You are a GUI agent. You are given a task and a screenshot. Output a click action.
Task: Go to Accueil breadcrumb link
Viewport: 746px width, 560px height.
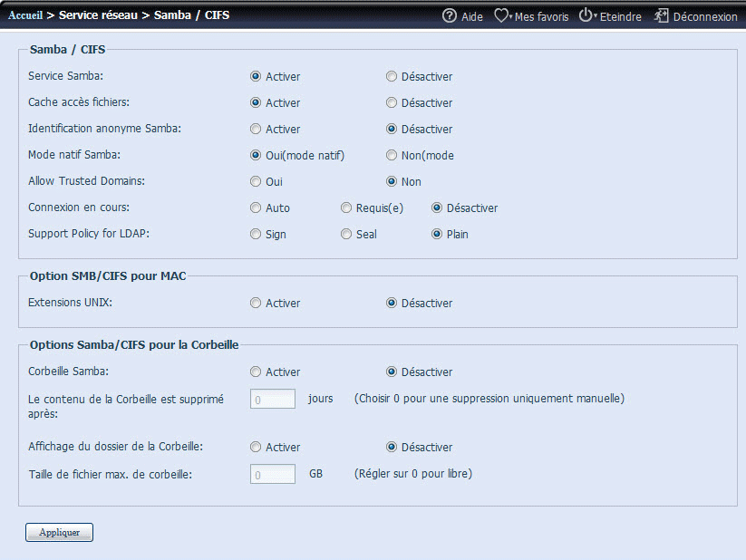(24, 15)
